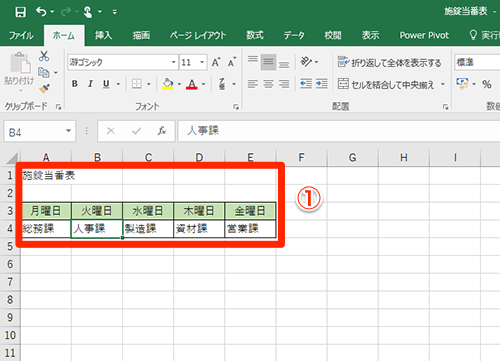The width and height of the screenshot is (500, 361).
Task: Select the ホーム ribbon tab
Action: point(64,35)
